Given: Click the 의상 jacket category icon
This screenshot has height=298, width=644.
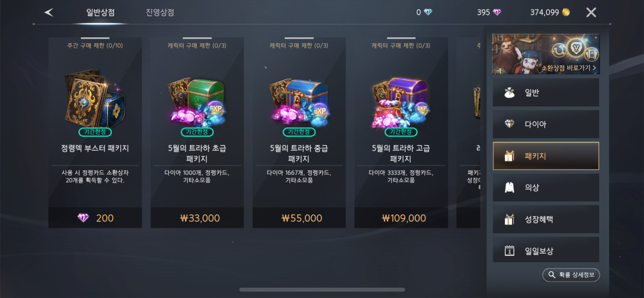Looking at the screenshot, I should coord(509,187).
